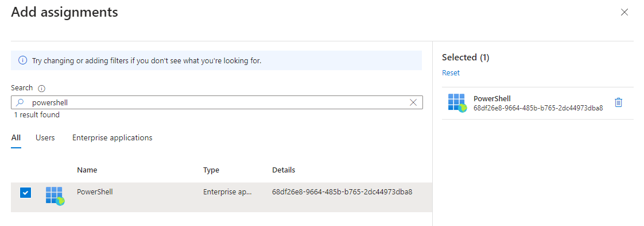The image size is (644, 226).
Task: Remove PowerShell using the trash icon
Action: pos(618,102)
